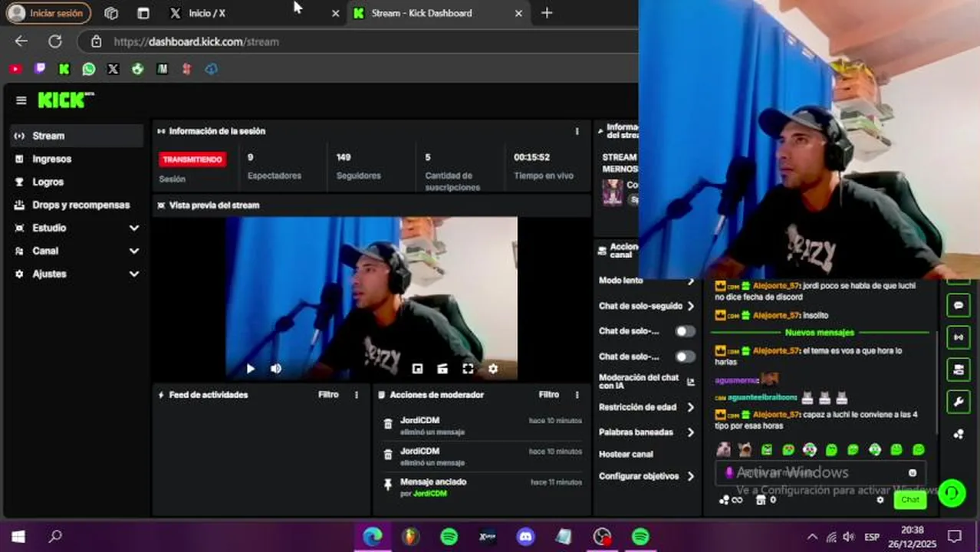This screenshot has height=552, width=980.
Task: Click Hostear canal
Action: pyautogui.click(x=626, y=454)
